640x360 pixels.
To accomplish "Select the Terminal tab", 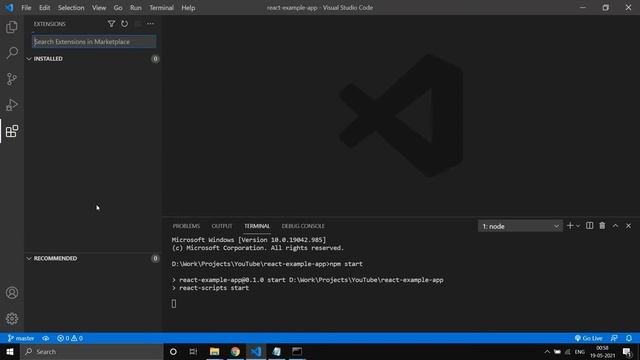I will coord(257,226).
